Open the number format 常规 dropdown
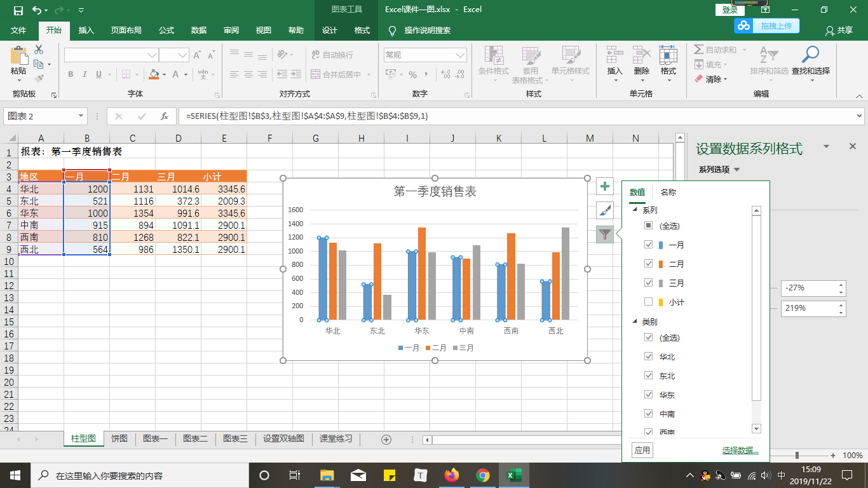The height and width of the screenshot is (488, 868). 461,55
